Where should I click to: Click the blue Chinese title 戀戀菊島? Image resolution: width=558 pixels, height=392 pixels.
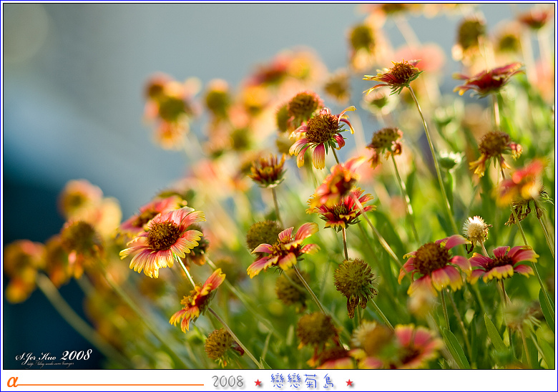[x=303, y=381]
